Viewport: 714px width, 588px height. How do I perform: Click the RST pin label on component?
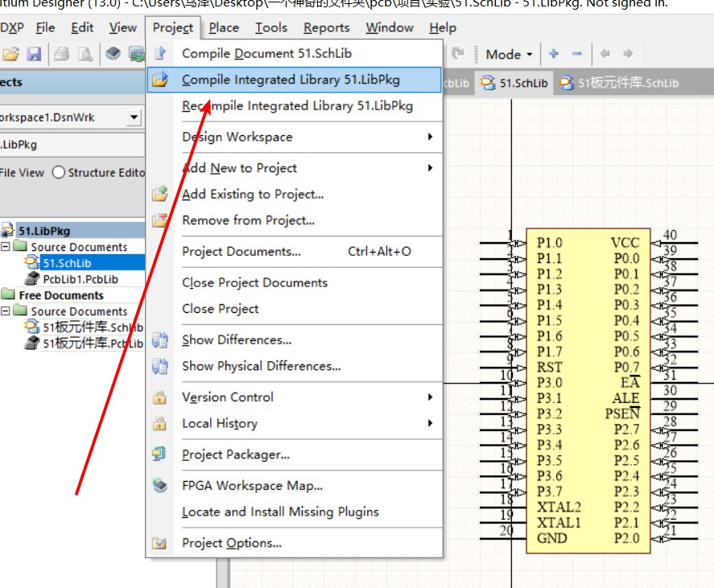pyautogui.click(x=549, y=367)
